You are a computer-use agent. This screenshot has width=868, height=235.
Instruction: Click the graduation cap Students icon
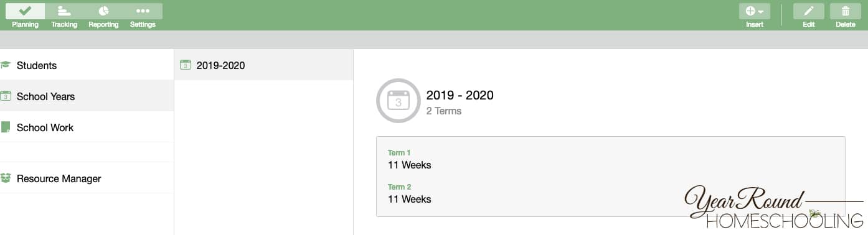[x=6, y=65]
